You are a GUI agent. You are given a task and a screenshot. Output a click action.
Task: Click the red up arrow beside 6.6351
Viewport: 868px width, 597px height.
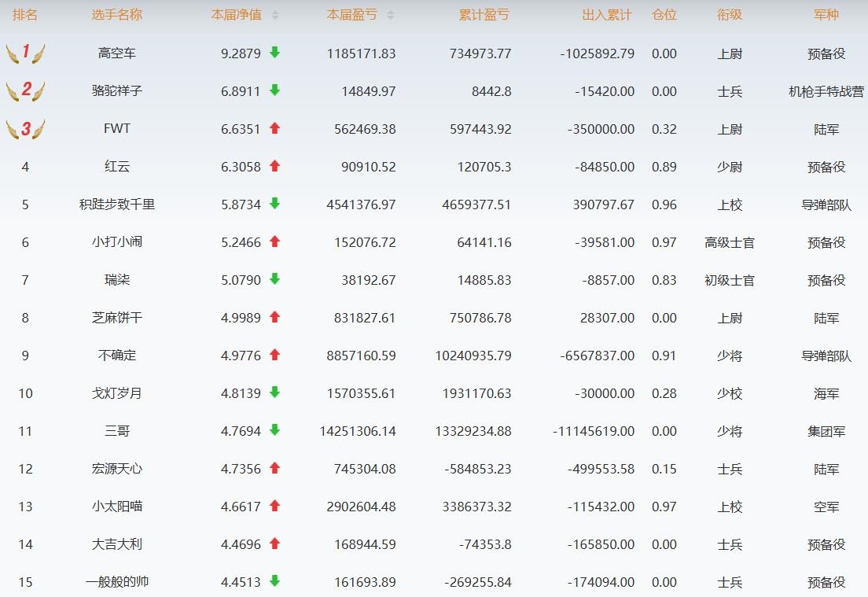pos(274,128)
